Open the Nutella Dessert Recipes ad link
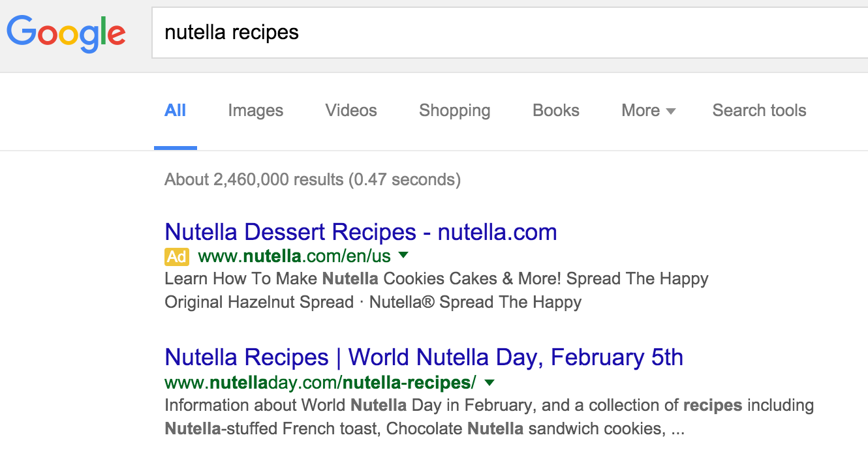The height and width of the screenshot is (463, 868). click(360, 232)
